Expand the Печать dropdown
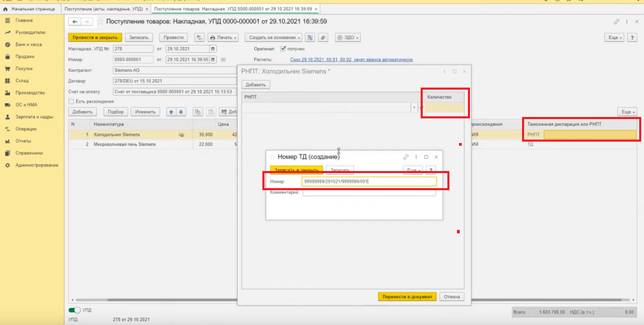 click(223, 37)
